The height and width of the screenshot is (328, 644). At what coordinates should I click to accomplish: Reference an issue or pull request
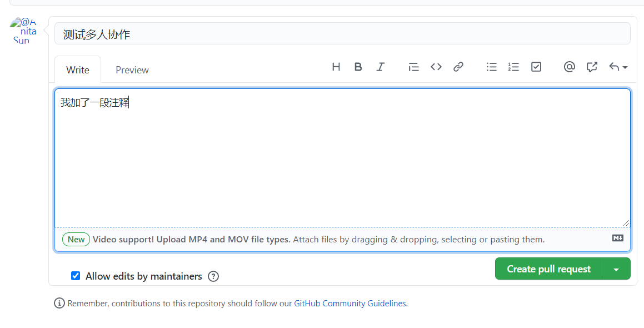click(591, 67)
